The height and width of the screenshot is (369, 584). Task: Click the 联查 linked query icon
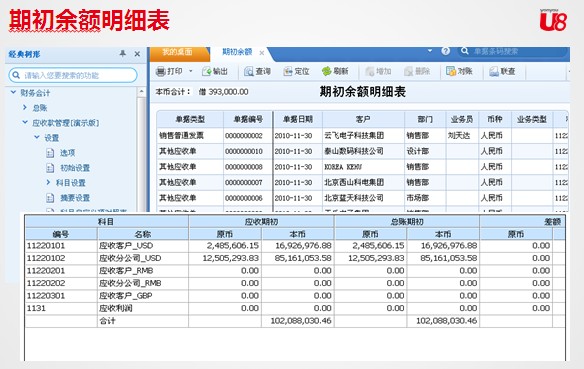(x=502, y=71)
